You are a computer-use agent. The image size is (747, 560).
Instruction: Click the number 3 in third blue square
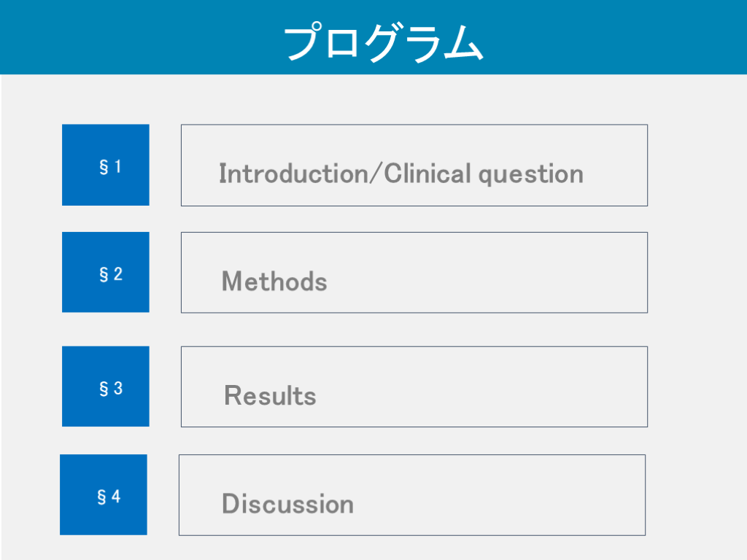click(117, 389)
